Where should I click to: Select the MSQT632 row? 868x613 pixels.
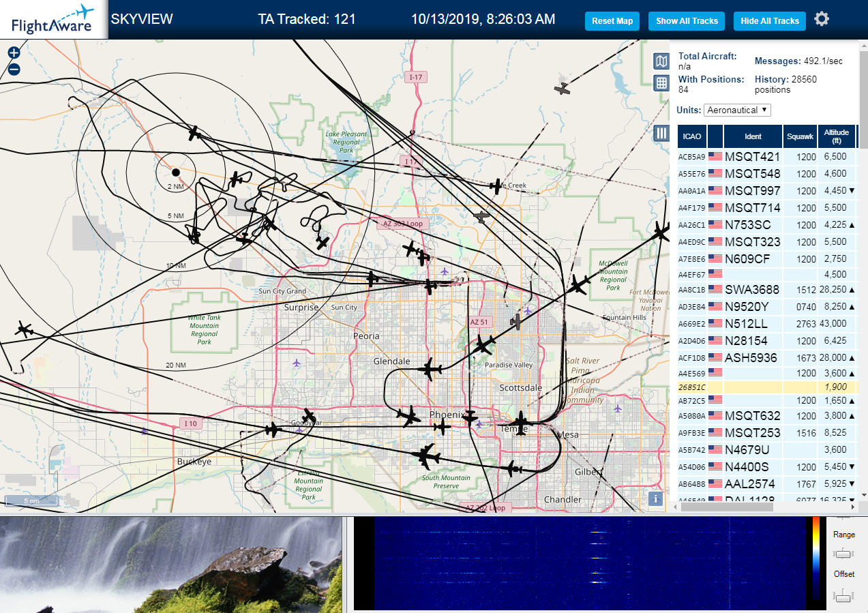pos(766,415)
